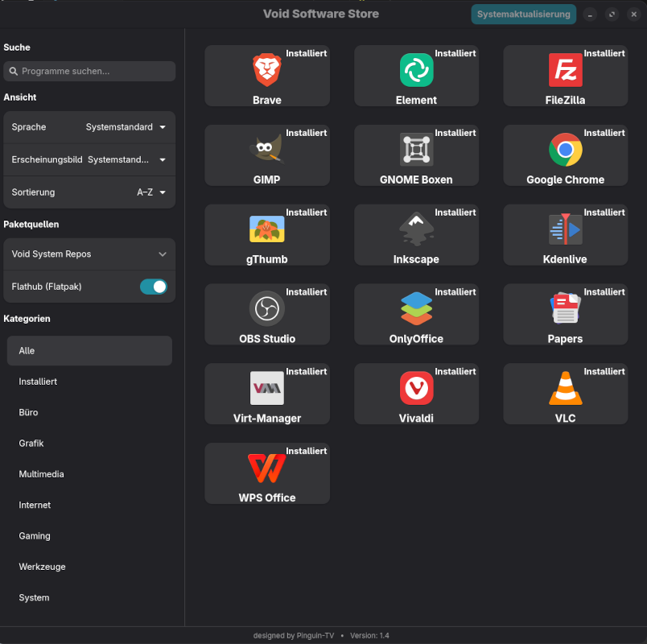The image size is (647, 644).
Task: Click the WPS Office icon
Action: click(x=266, y=468)
